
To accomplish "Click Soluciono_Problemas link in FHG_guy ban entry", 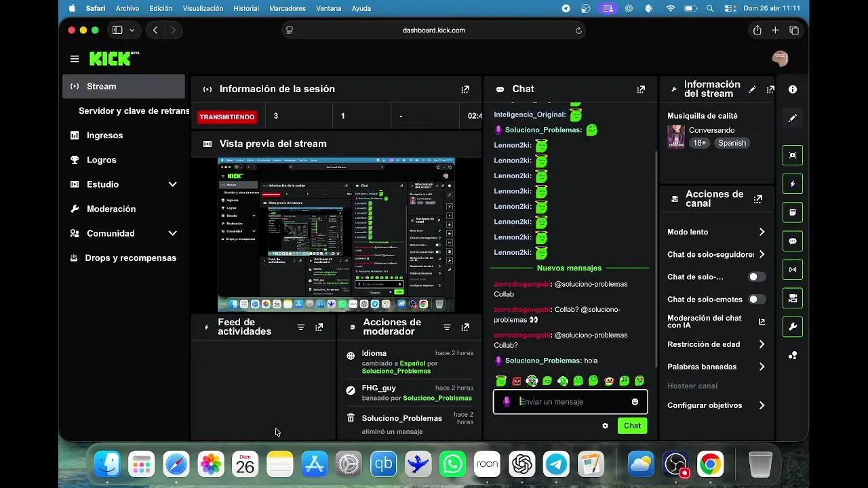I will coord(437,398).
